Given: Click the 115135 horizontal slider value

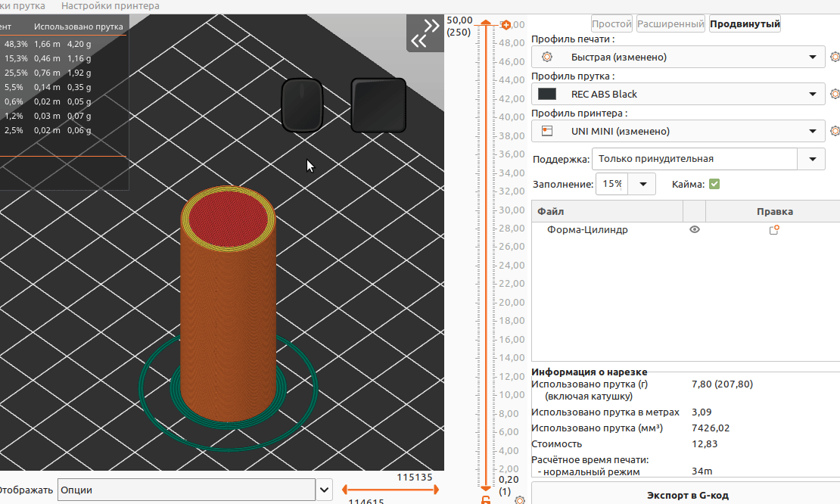Looking at the screenshot, I should (415, 478).
